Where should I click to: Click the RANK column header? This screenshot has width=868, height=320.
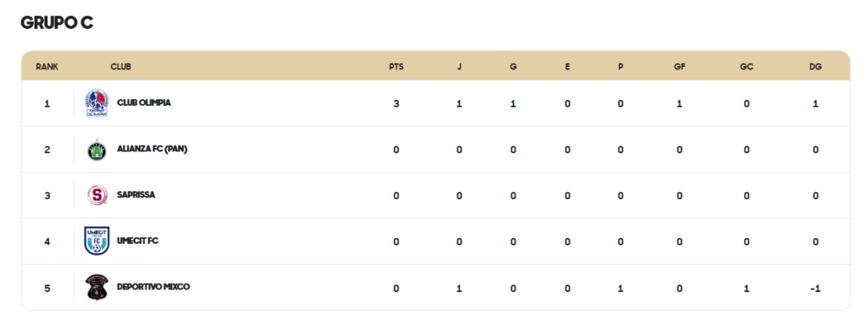47,67
